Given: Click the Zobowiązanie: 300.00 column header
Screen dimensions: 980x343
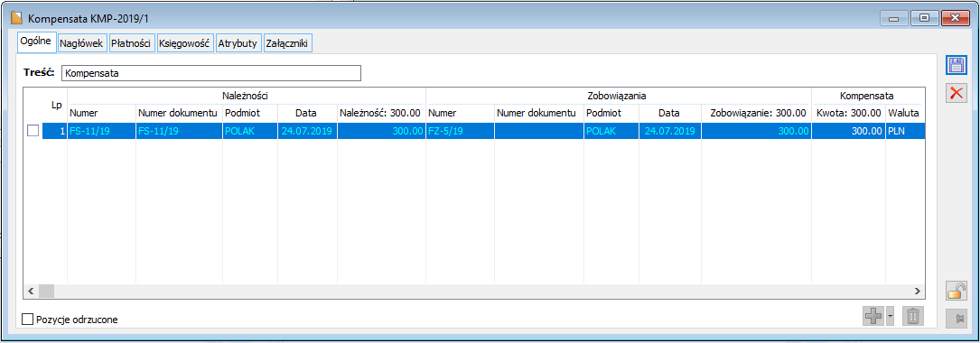Looking at the screenshot, I should pos(756,113).
